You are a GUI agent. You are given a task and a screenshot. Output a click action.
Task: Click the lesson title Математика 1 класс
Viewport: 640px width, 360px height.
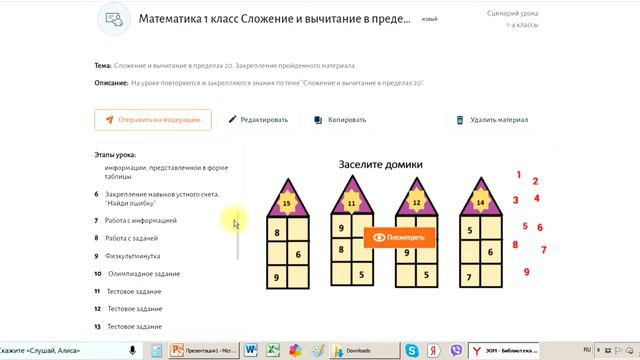274,19
